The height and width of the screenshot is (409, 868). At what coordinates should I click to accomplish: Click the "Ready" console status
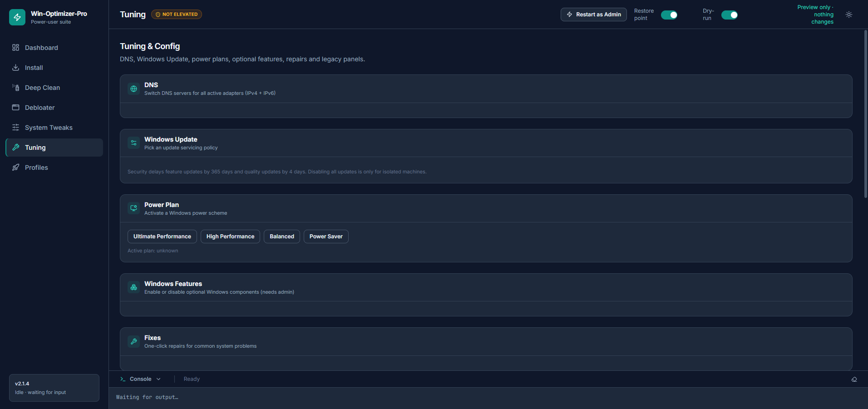pos(192,379)
